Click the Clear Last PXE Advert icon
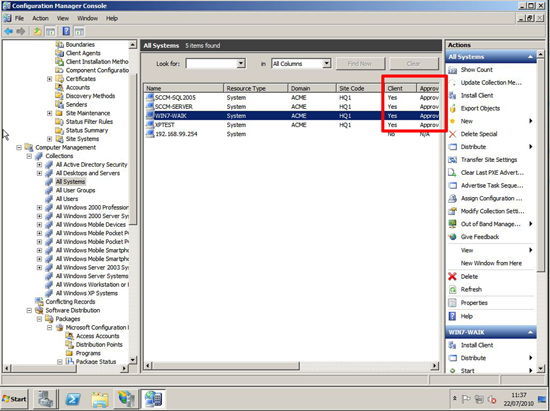550x411 pixels. [453, 173]
